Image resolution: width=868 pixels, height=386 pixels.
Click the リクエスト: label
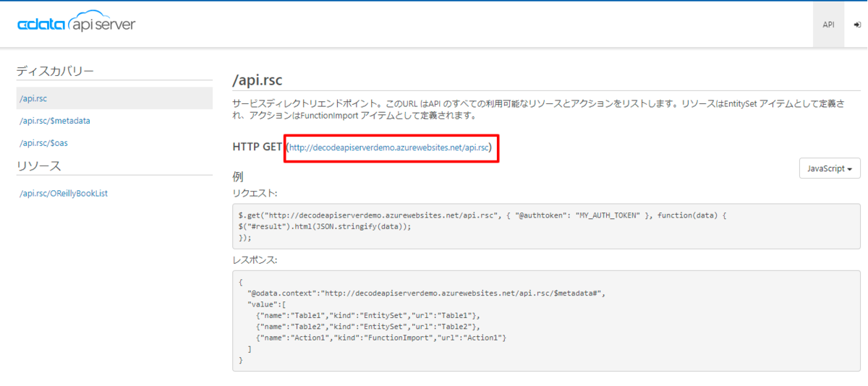pyautogui.click(x=255, y=193)
